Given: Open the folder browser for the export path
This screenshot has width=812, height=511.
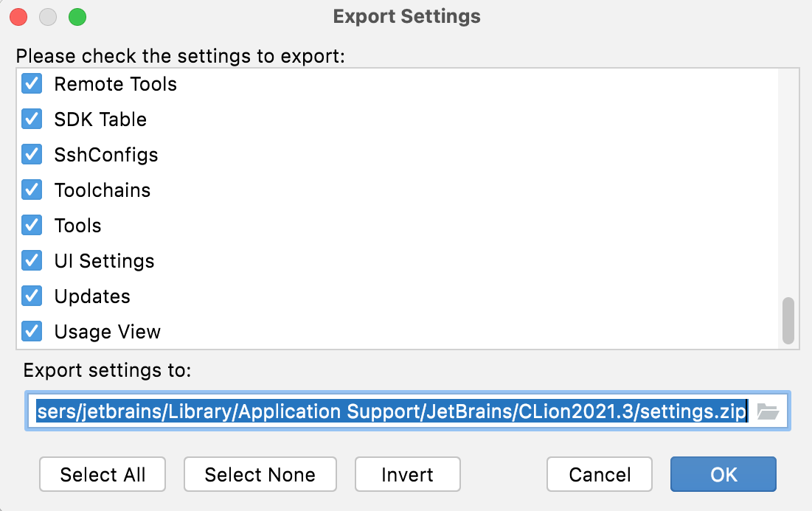Looking at the screenshot, I should click(x=768, y=411).
